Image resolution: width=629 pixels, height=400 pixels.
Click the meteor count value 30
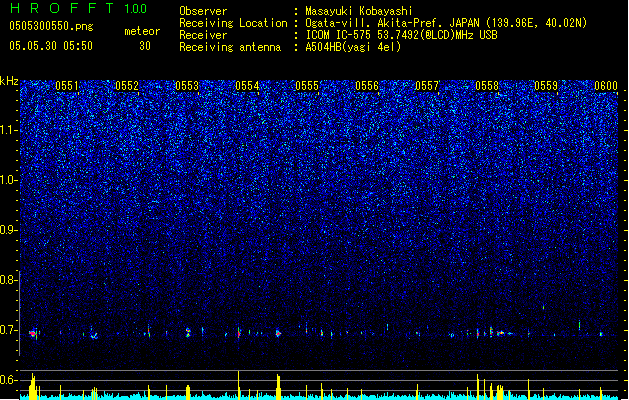[145, 46]
